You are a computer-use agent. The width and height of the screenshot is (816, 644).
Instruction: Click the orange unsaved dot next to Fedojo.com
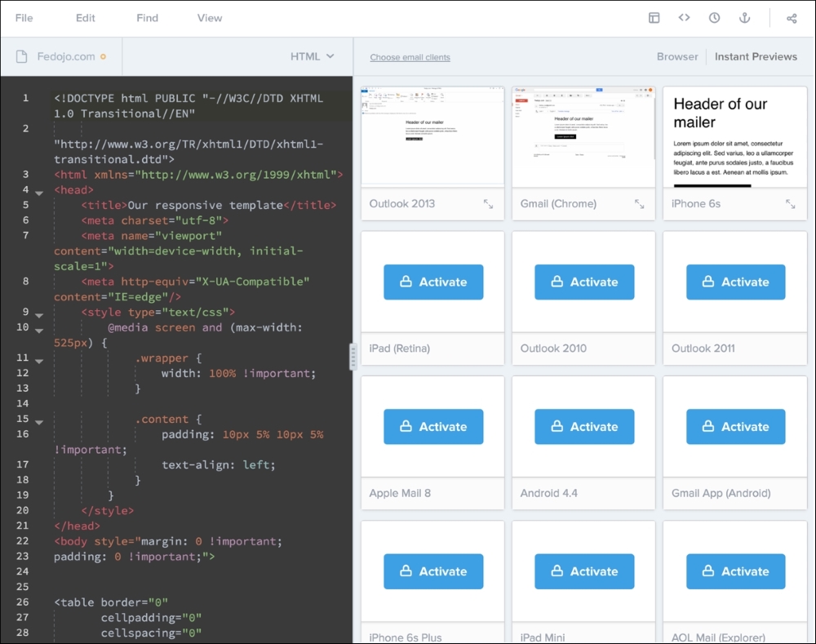(x=103, y=57)
